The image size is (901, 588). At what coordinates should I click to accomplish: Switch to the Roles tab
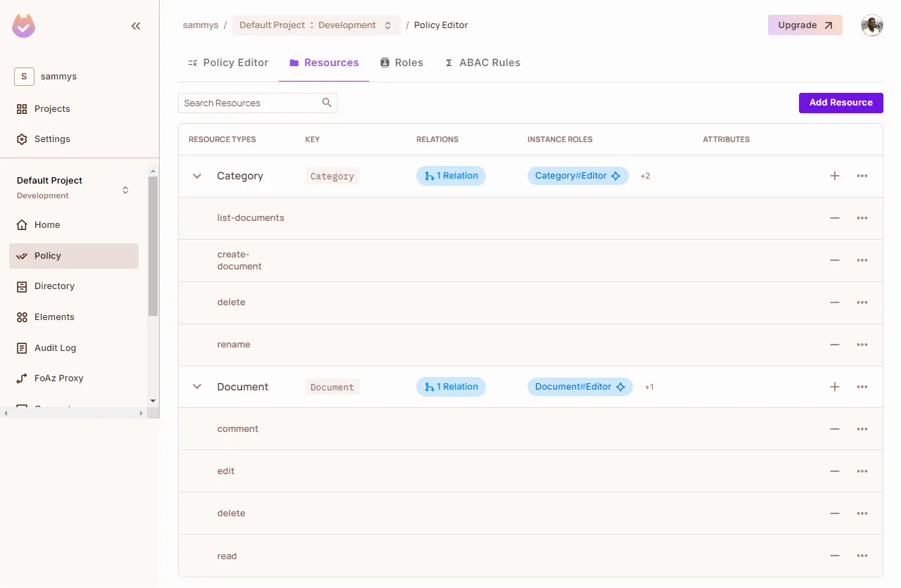pos(402,63)
